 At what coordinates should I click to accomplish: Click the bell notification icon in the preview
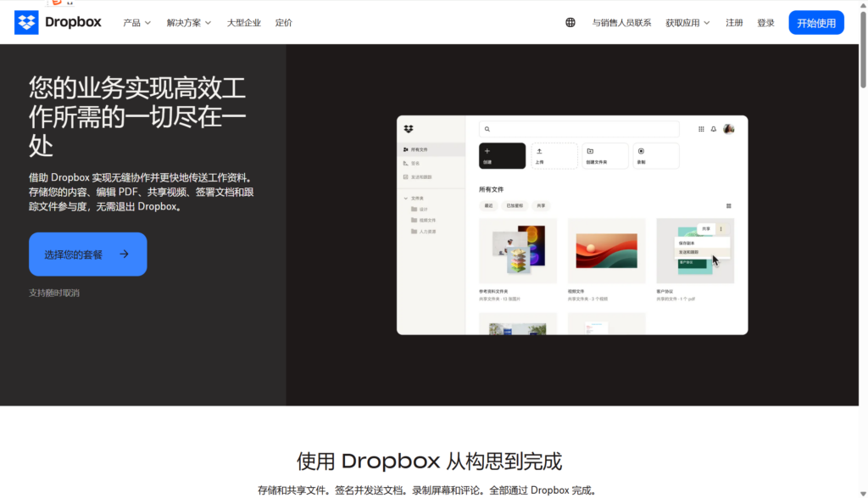714,129
